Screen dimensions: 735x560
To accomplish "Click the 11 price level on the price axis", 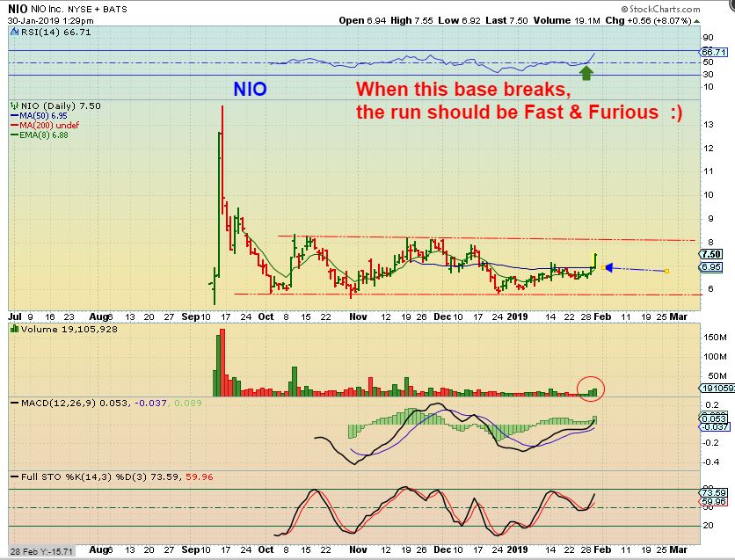I will 709,171.
